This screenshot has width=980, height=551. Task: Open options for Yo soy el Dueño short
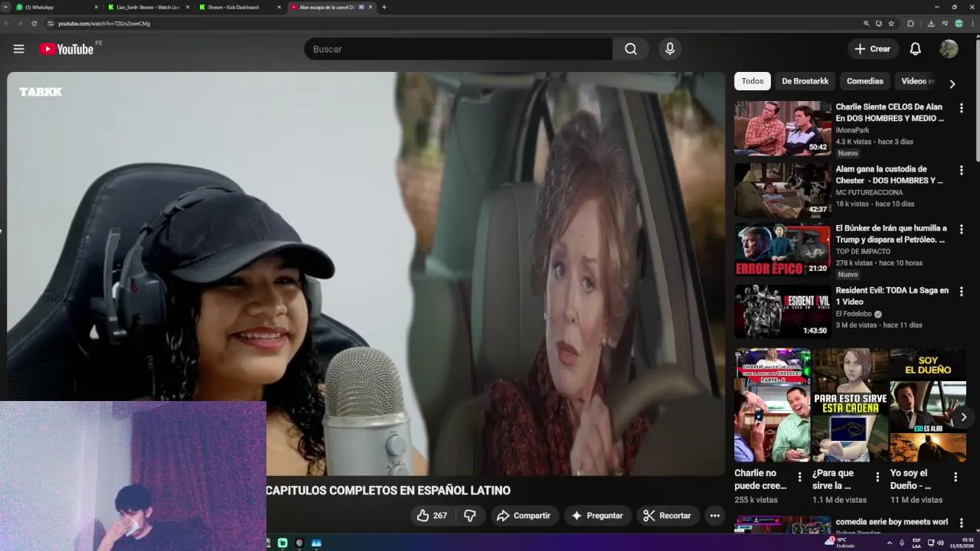pyautogui.click(x=955, y=477)
